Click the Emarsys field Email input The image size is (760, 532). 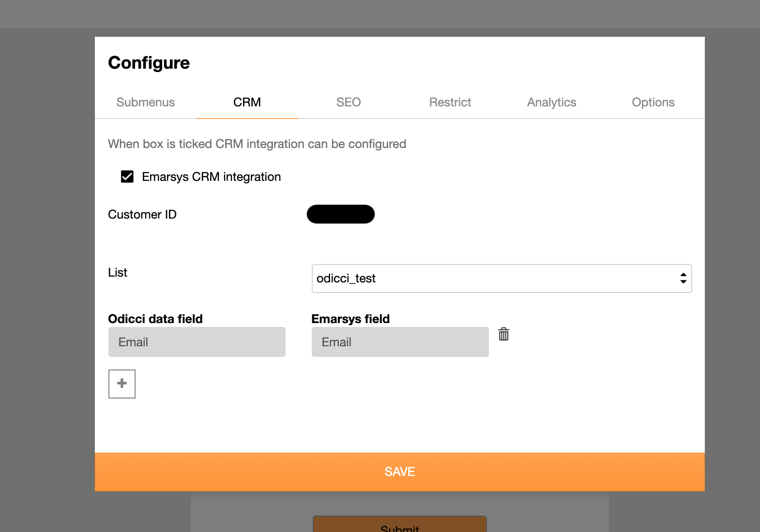tap(400, 342)
